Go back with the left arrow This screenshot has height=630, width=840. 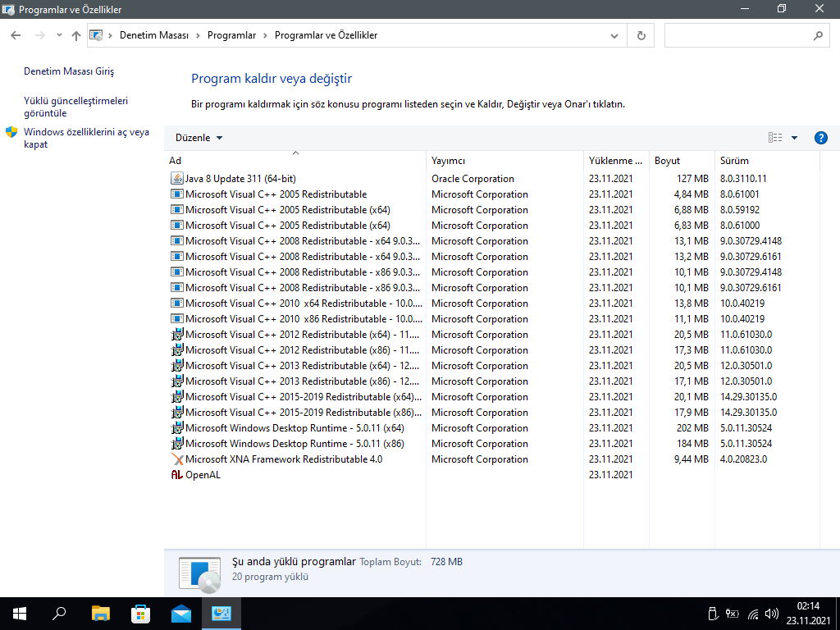(x=16, y=35)
